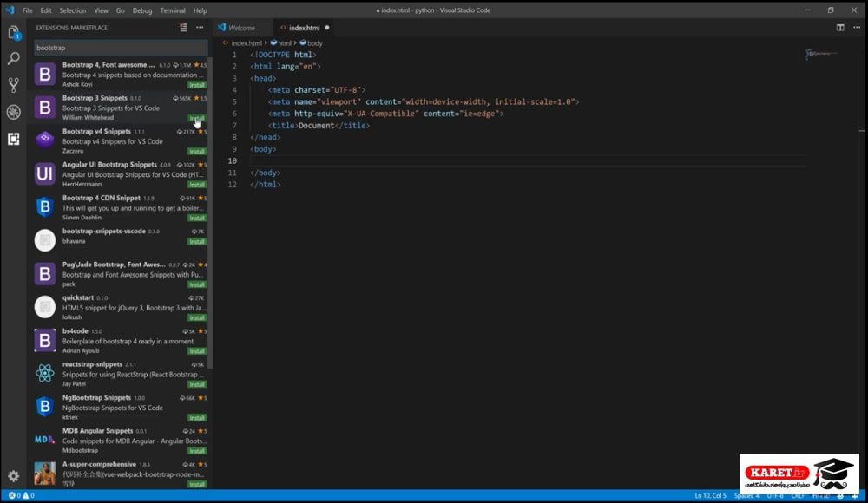Click the extensions search field containing bootstrap
This screenshot has width=868, height=503.
click(121, 49)
